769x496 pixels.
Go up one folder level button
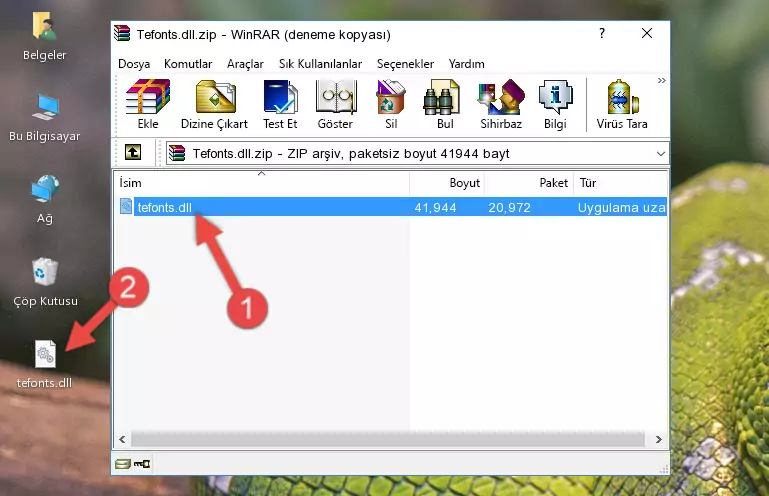pyautogui.click(x=133, y=153)
